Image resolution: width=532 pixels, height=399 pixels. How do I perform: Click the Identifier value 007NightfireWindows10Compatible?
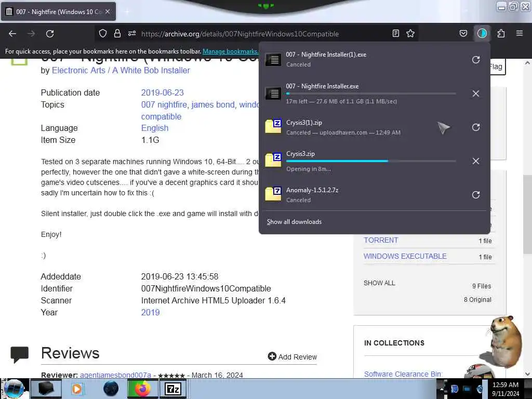[206, 288]
